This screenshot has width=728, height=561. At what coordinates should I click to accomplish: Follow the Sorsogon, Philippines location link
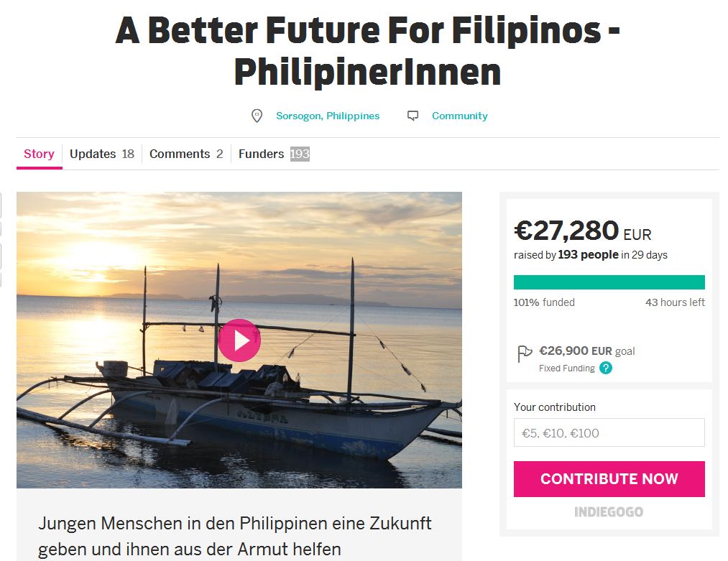tap(328, 116)
